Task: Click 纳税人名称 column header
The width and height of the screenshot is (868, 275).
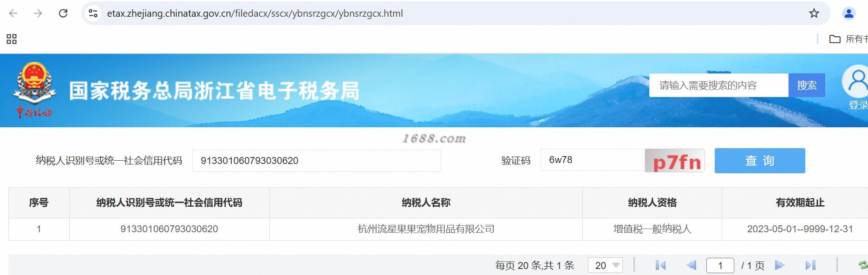Action: pyautogui.click(x=426, y=203)
